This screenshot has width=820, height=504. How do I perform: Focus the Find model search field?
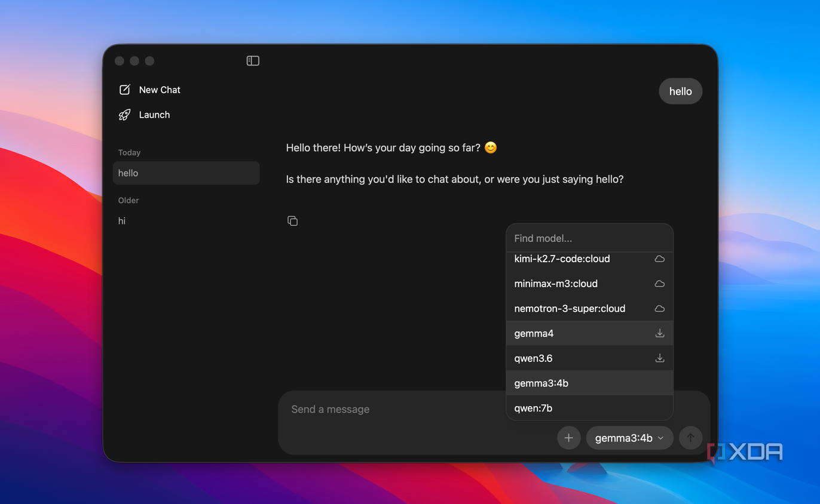(589, 238)
